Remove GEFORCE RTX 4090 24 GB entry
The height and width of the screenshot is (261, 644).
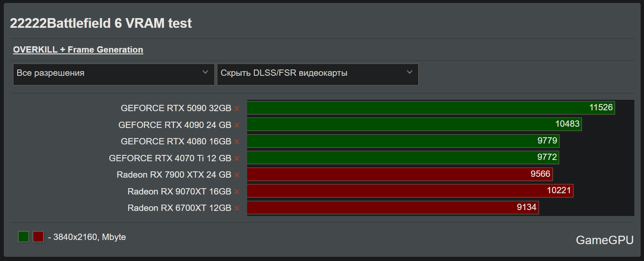click(237, 125)
